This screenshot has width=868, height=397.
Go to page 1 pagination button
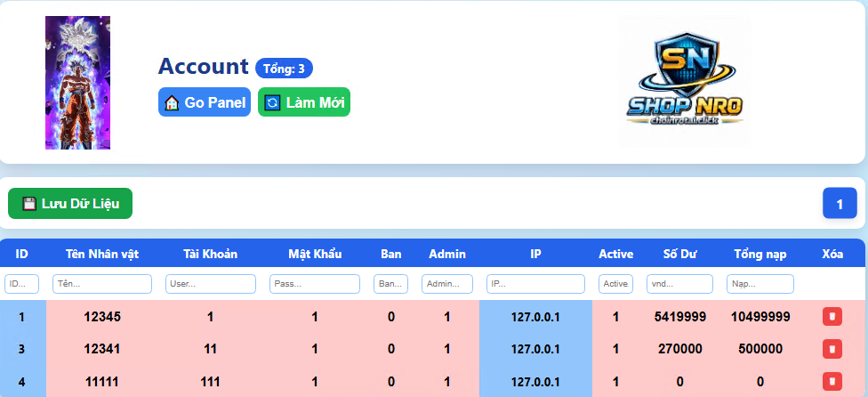(840, 203)
